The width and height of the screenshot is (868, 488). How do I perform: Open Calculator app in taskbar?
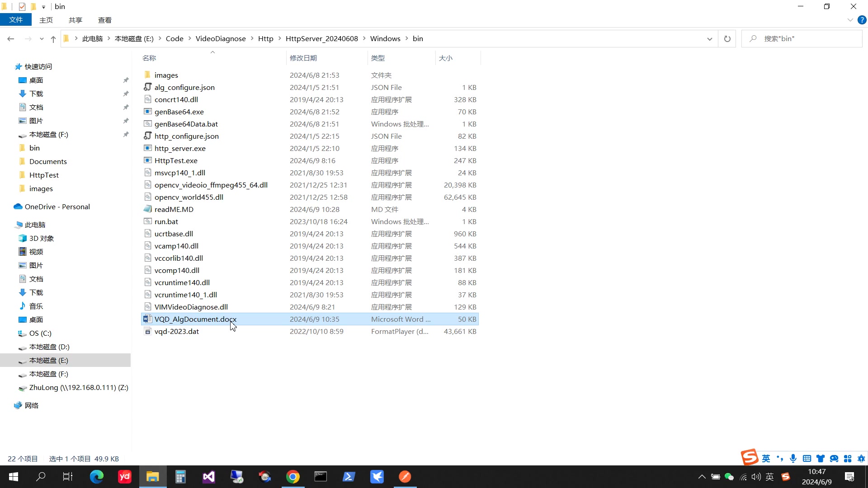click(x=180, y=477)
